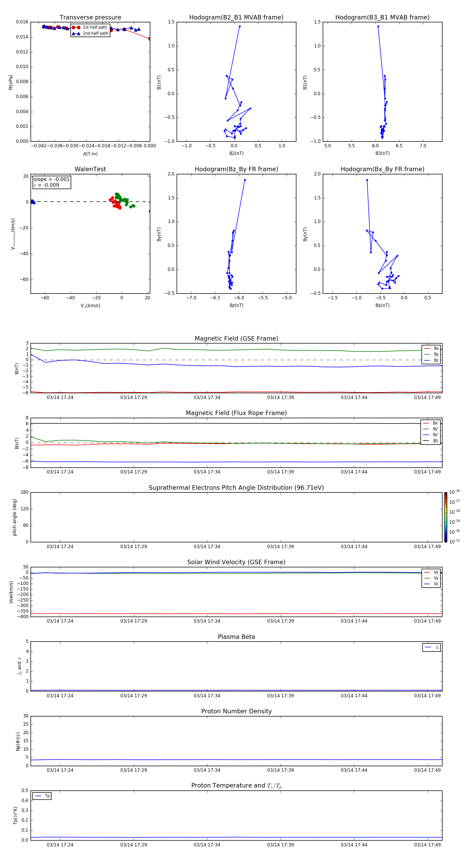Image resolution: width=473 pixels, height=868 pixels.
Task: Click the "Tp(10^6K)" y-axis label
Action: (15, 815)
